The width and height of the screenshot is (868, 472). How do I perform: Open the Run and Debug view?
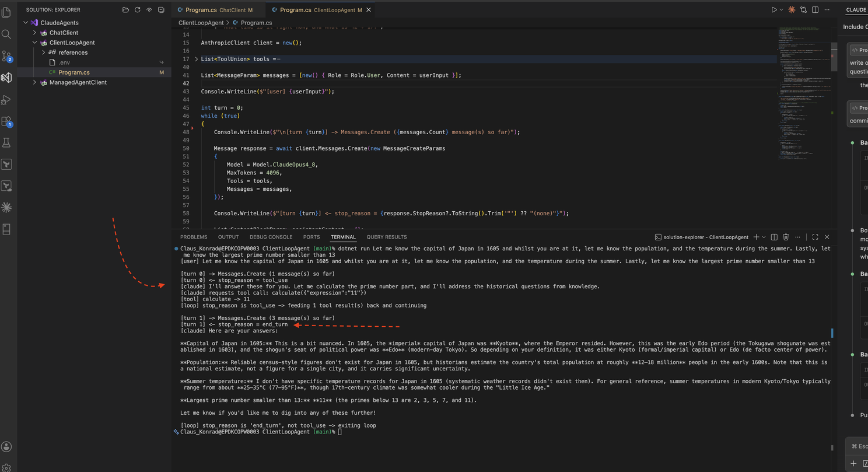point(6,100)
